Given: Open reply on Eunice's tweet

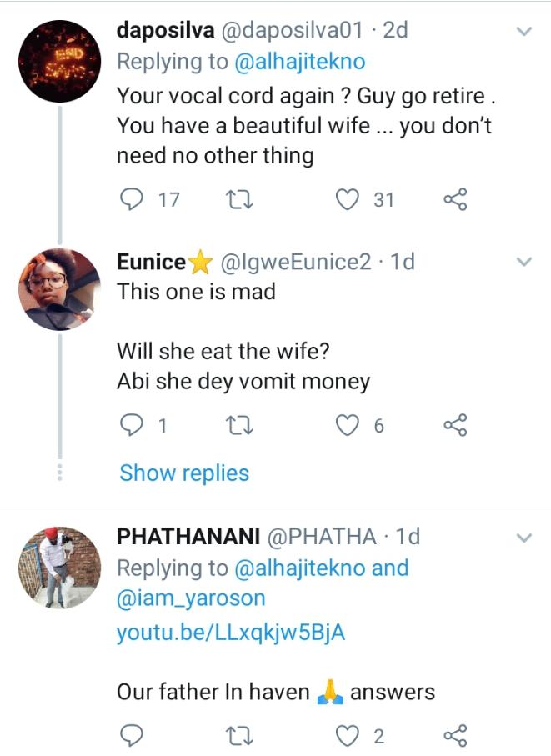Looking at the screenshot, I should click(x=131, y=425).
